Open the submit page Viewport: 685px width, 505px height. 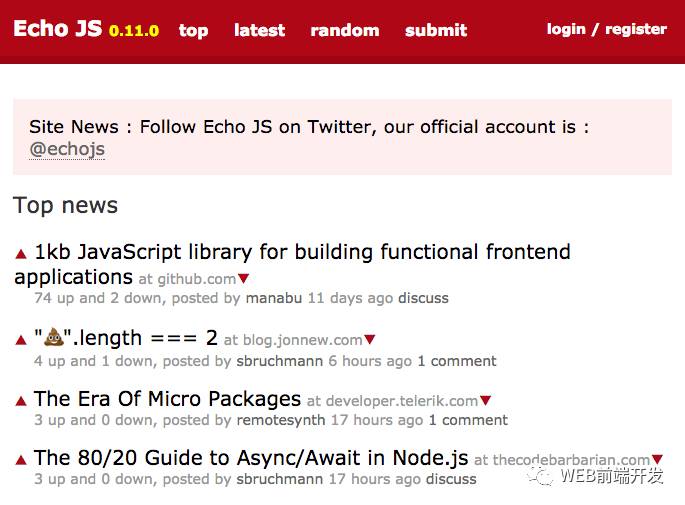pyautogui.click(x=436, y=30)
